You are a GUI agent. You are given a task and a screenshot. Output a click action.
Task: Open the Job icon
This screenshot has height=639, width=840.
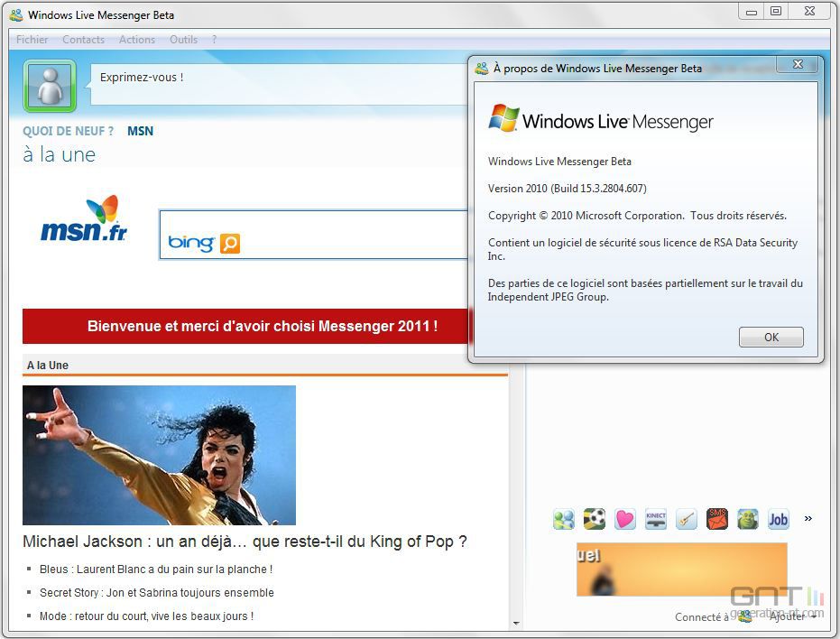coord(779,519)
